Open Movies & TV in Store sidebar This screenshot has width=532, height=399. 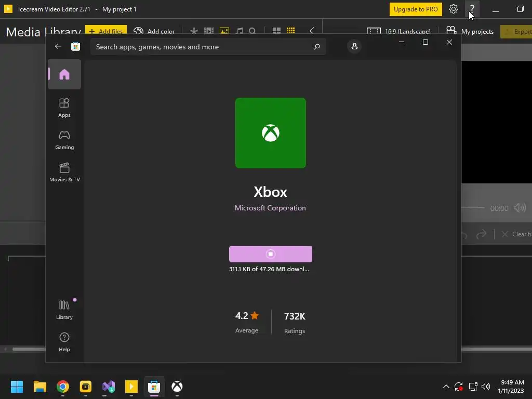[x=64, y=172]
